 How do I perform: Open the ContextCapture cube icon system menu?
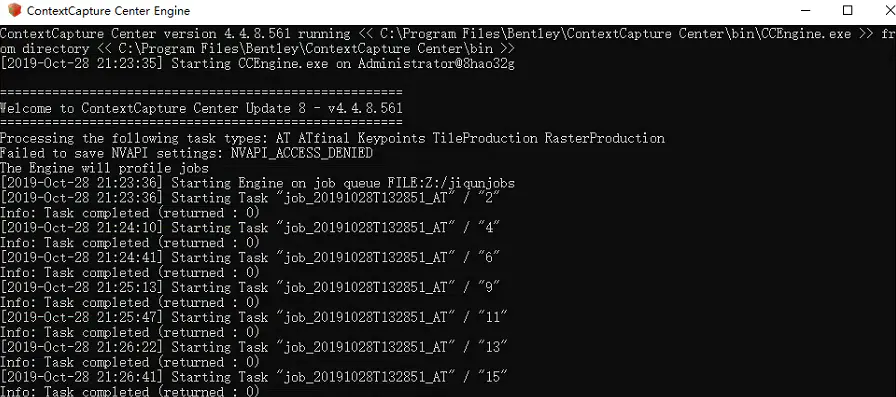click(x=14, y=10)
